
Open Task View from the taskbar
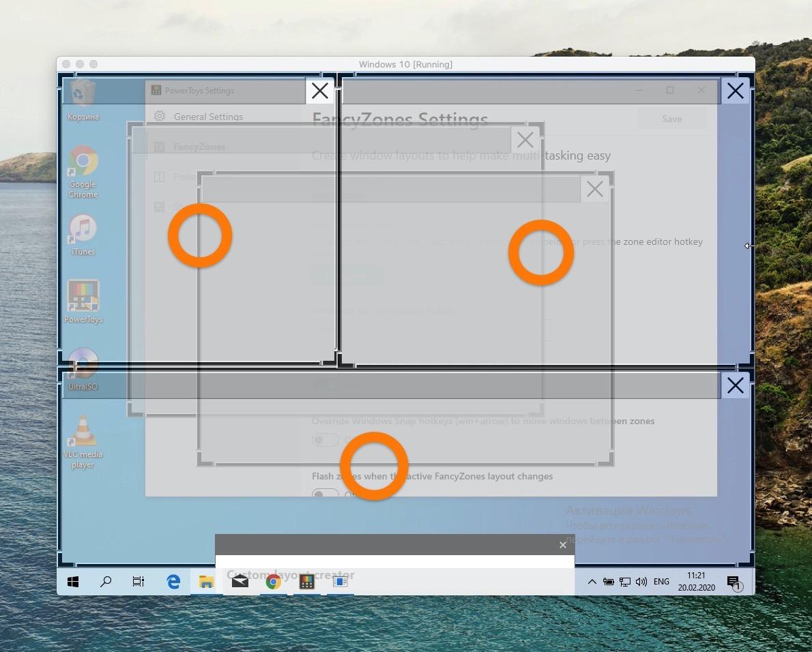[139, 582]
